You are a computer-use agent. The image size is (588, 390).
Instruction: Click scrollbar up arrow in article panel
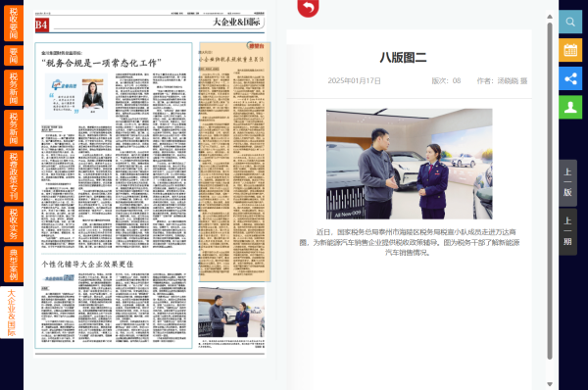click(x=550, y=17)
